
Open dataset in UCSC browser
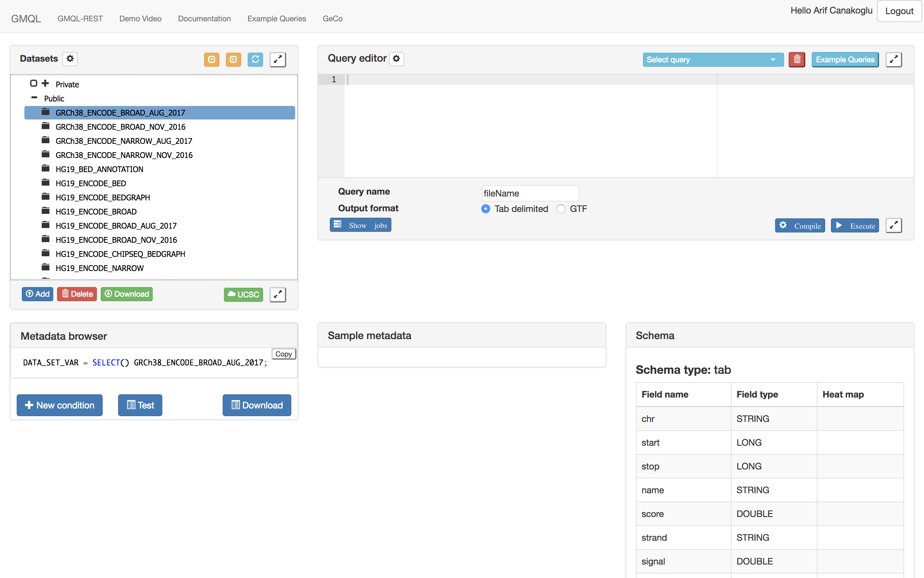tap(243, 294)
